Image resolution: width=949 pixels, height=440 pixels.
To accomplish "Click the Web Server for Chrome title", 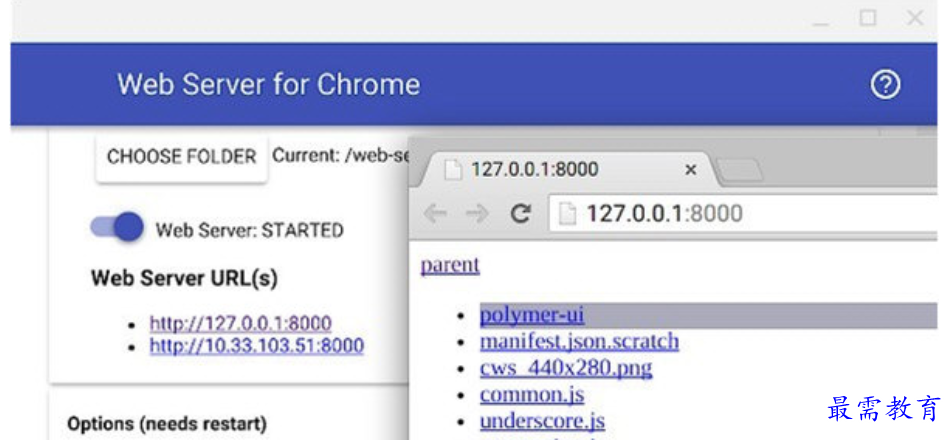I will pos(268,85).
